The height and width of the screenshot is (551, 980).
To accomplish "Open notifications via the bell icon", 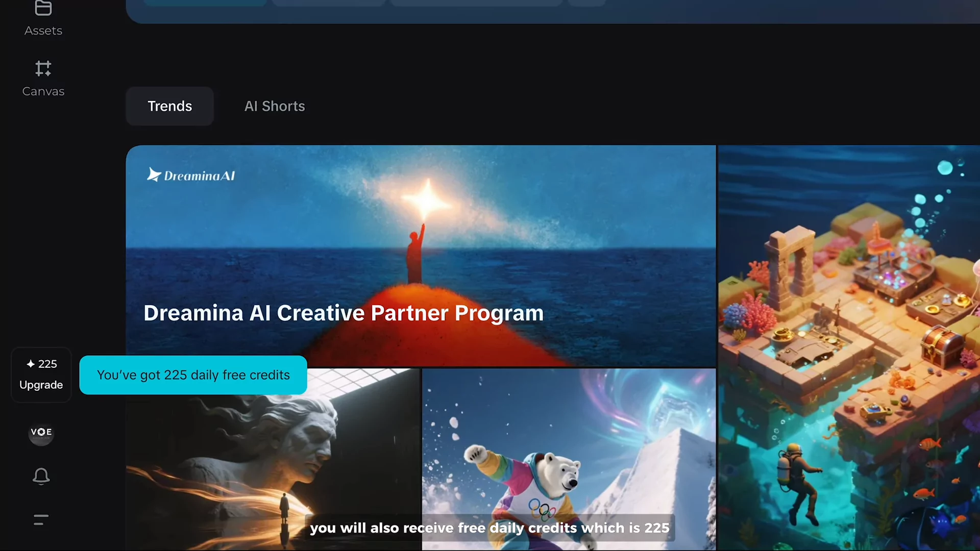I will pyautogui.click(x=41, y=476).
